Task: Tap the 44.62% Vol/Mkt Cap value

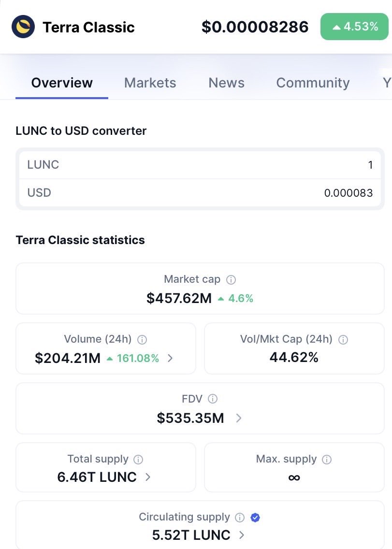Action: [294, 357]
